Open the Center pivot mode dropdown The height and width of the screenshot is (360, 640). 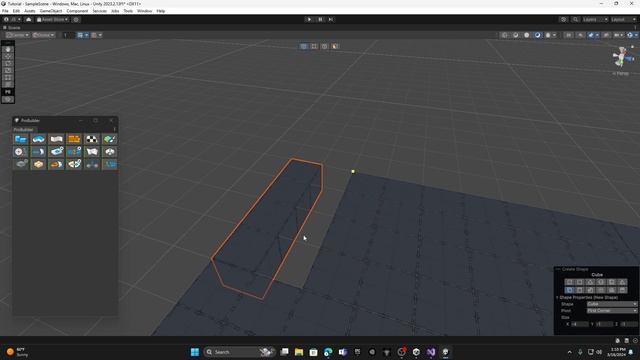18,35
